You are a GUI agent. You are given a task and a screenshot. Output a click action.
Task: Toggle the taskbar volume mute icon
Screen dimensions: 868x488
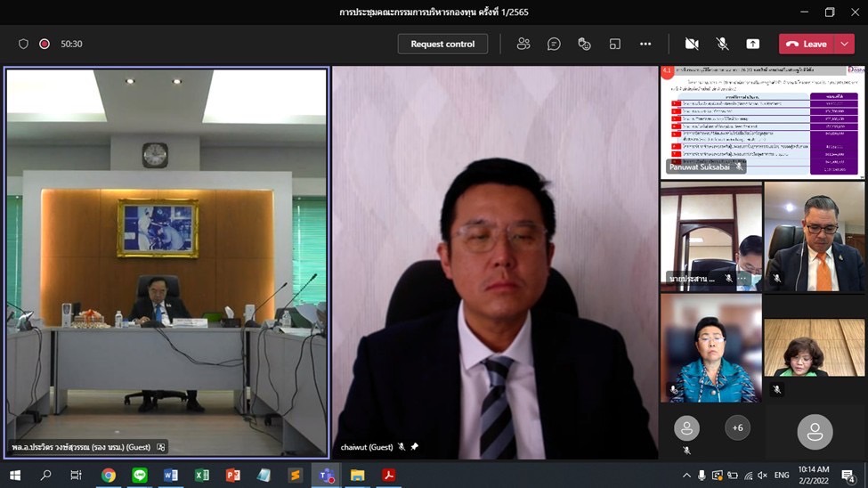coord(763,476)
